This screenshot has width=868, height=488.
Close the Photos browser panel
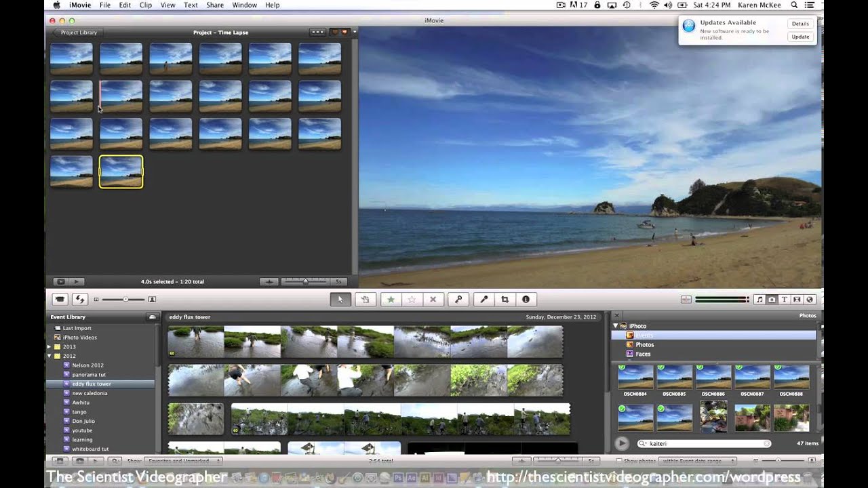(616, 316)
